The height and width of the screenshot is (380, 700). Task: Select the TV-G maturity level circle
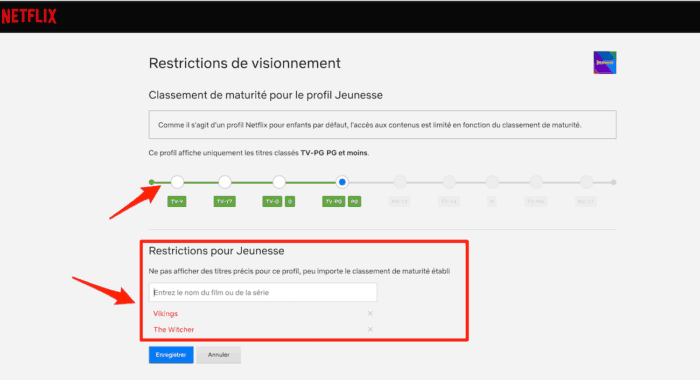(x=279, y=182)
